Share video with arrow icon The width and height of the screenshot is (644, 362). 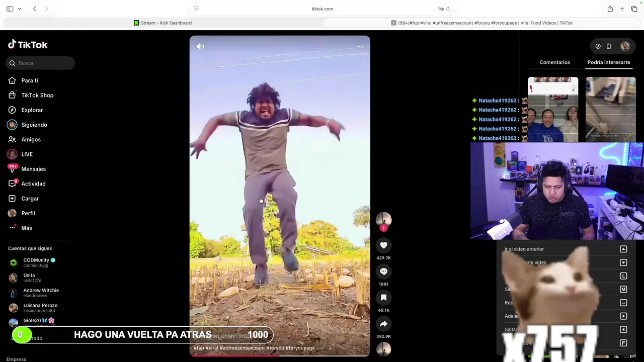(383, 324)
